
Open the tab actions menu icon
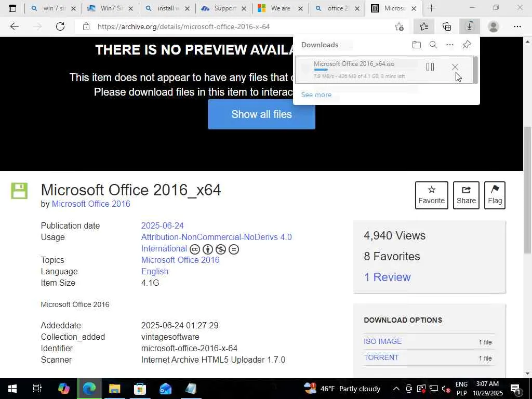pos(12,8)
